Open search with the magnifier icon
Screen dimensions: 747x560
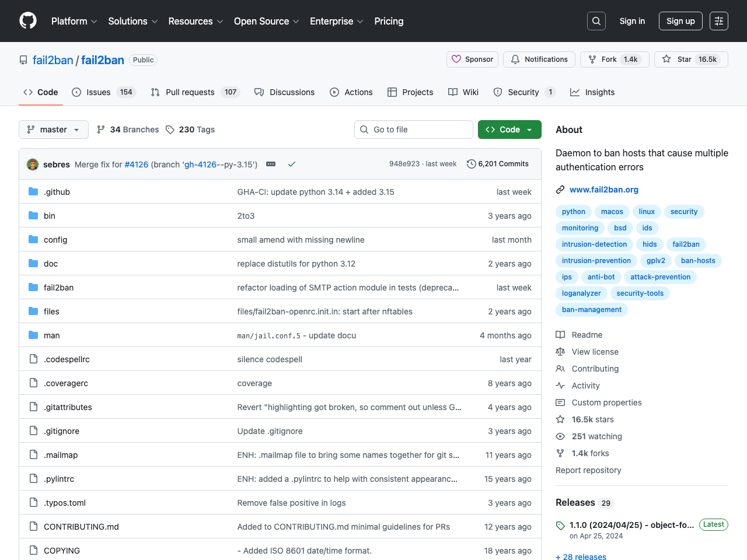tap(596, 21)
